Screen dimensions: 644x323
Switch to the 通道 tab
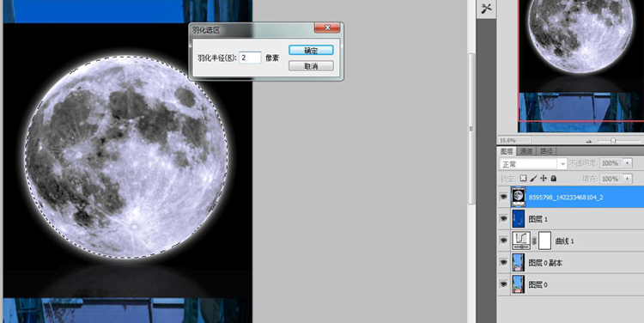tap(526, 151)
